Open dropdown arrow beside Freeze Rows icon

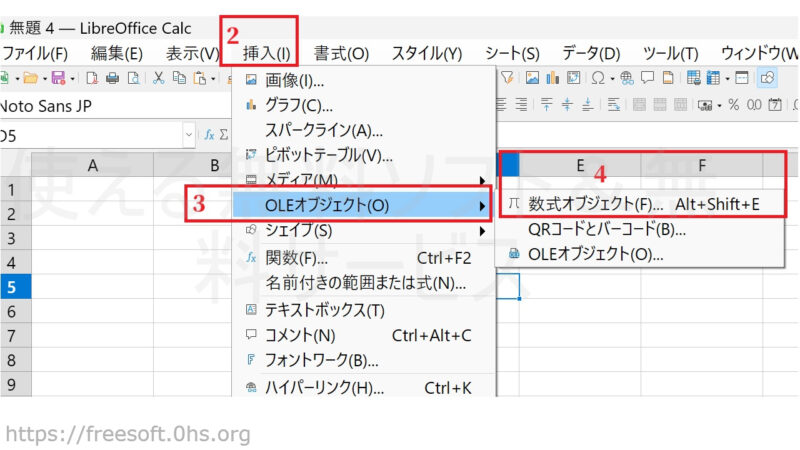pos(728,79)
